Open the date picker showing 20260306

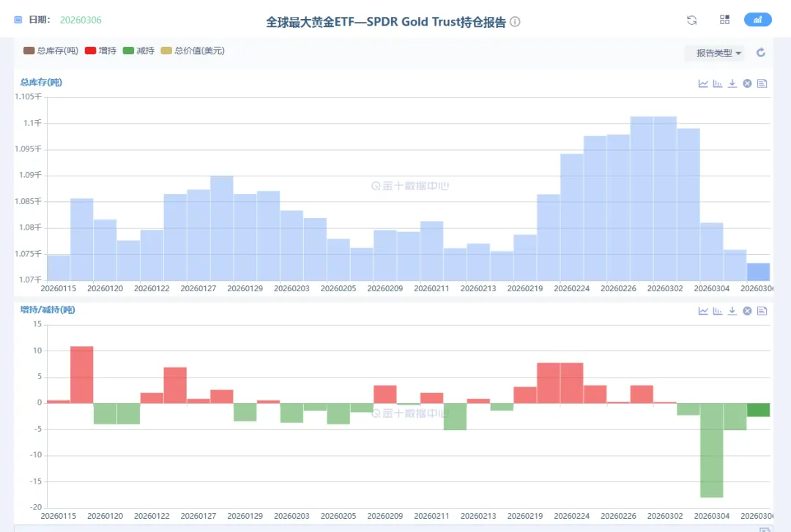81,20
